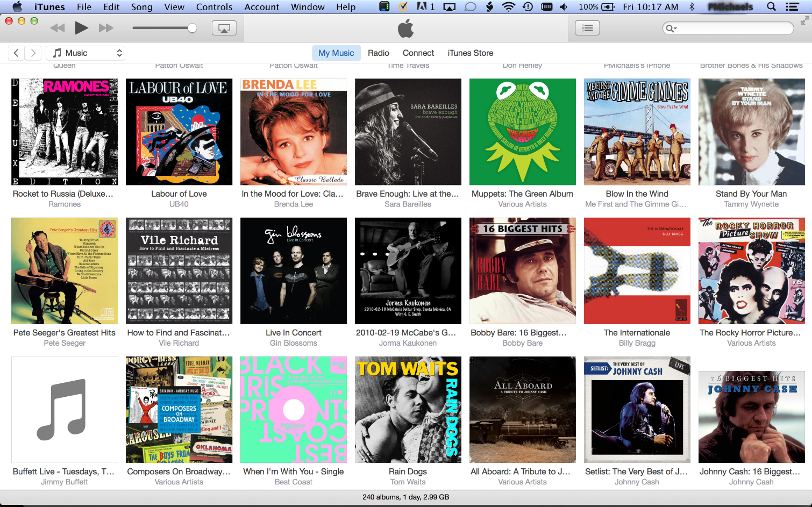The image size is (812, 507).
Task: Open the Apple menu
Action: click(17, 7)
